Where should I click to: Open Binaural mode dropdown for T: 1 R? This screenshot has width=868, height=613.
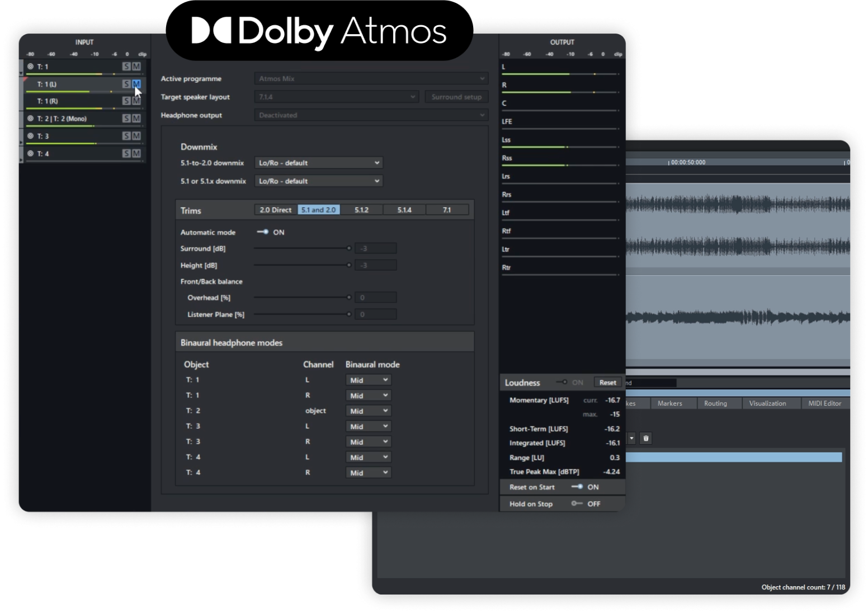pos(369,395)
